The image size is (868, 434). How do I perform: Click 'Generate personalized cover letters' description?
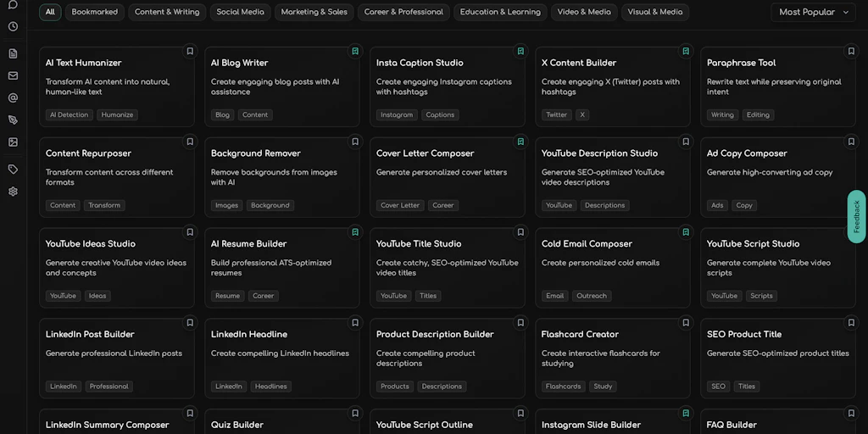pyautogui.click(x=442, y=172)
